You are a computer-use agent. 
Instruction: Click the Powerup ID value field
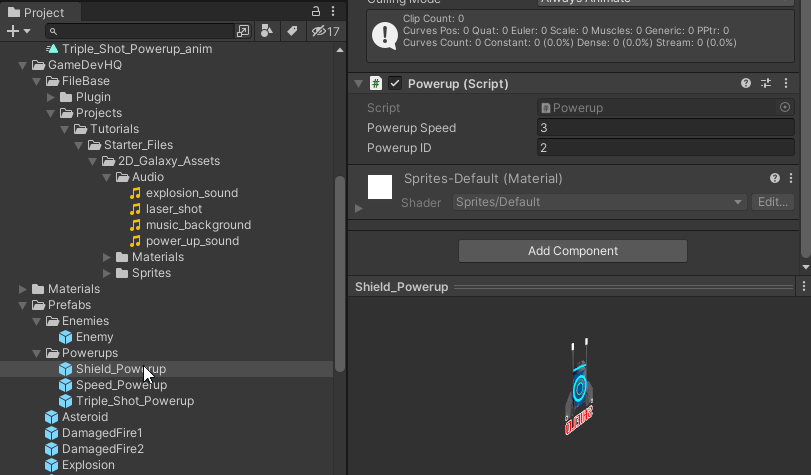click(666, 148)
